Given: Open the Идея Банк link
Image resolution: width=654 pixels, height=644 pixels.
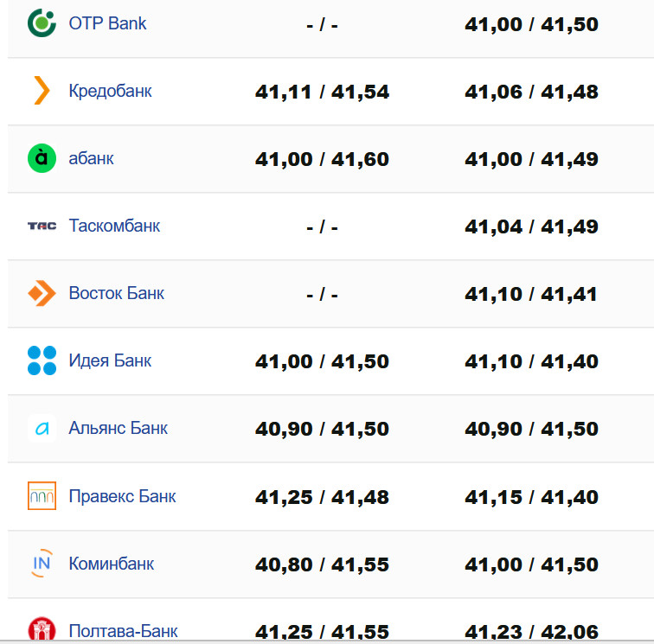Looking at the screenshot, I should coord(110,360).
